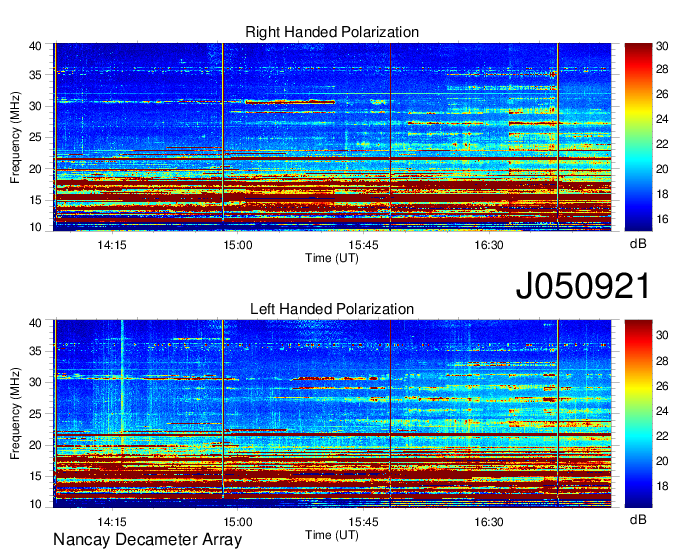Click 20 value on Right Handed colorbar scale
This screenshot has height=552, width=680.
pos(662,169)
